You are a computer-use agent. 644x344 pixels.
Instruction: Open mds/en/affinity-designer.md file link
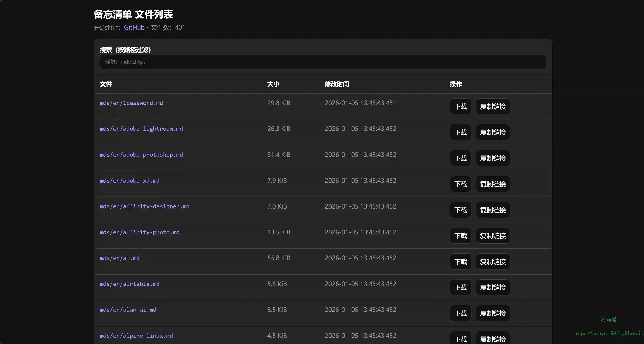[144, 206]
